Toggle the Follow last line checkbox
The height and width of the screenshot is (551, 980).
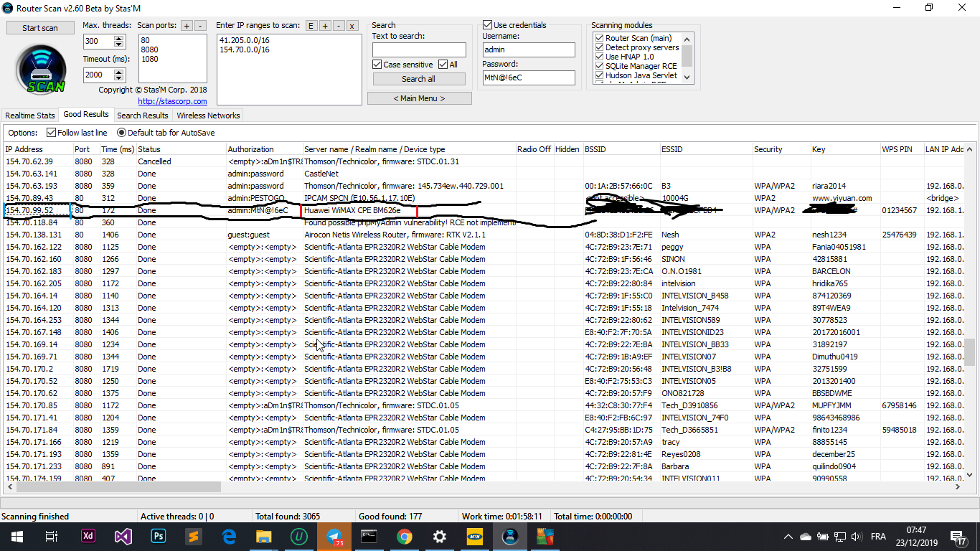51,133
